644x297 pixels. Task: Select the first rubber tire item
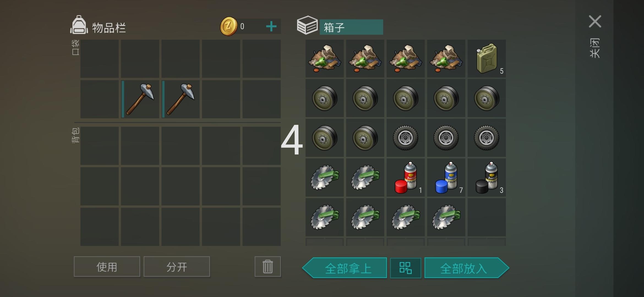point(406,138)
